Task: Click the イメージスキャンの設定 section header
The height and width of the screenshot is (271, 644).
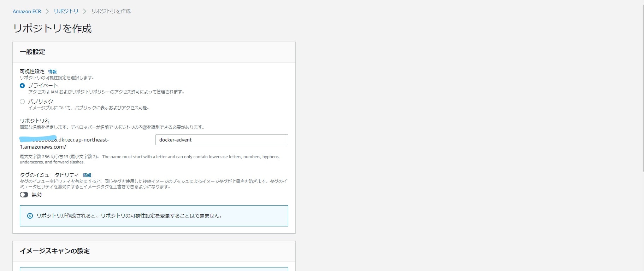Action: click(x=55, y=251)
